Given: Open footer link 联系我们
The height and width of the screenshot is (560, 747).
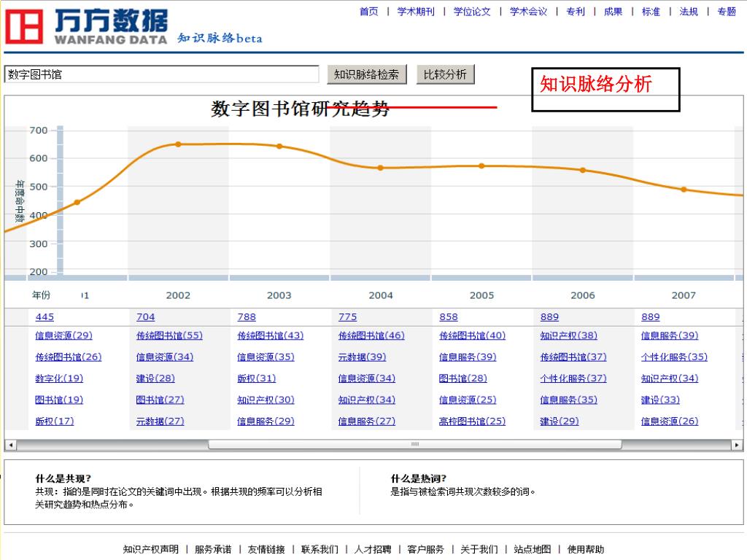Looking at the screenshot, I should [x=320, y=549].
